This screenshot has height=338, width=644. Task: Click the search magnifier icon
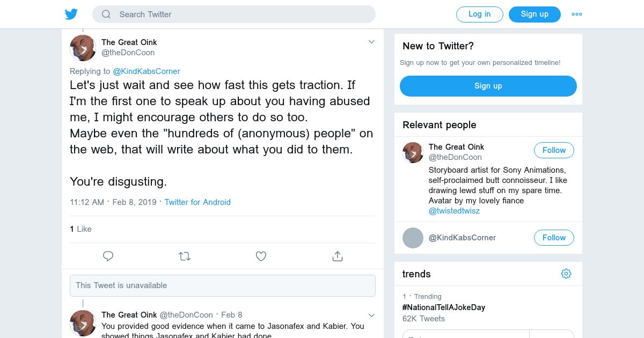[x=106, y=14]
